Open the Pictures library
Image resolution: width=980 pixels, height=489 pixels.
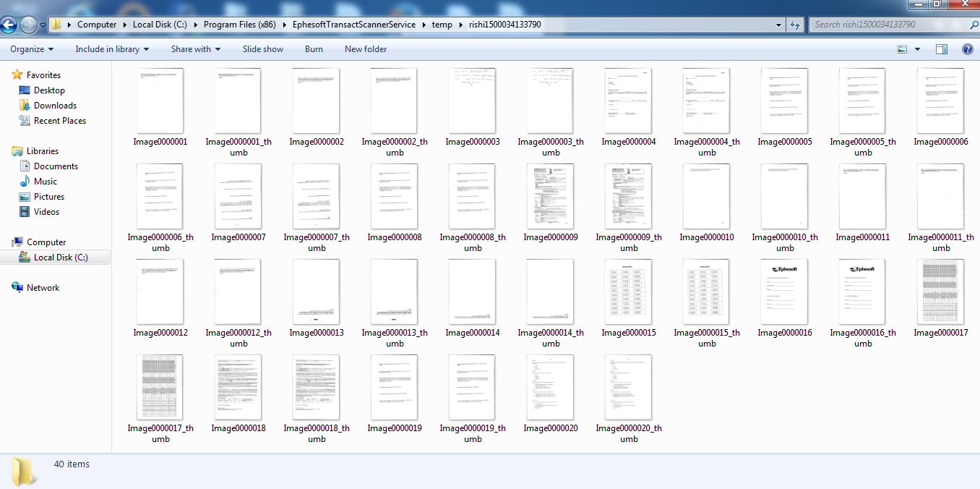point(49,197)
